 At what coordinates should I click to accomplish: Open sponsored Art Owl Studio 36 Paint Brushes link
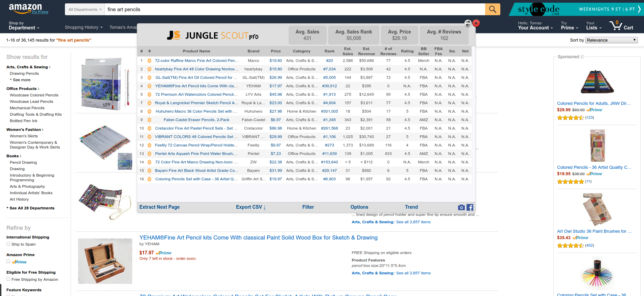tap(594, 231)
